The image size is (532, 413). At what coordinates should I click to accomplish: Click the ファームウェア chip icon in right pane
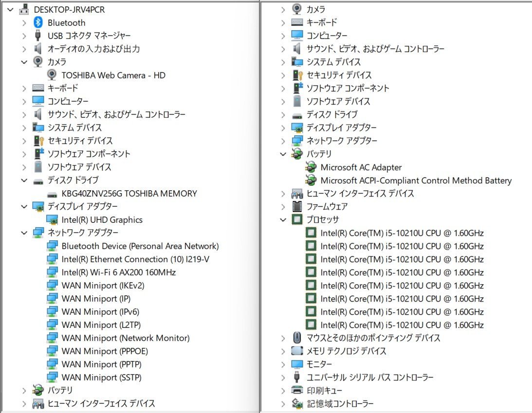tap(297, 206)
